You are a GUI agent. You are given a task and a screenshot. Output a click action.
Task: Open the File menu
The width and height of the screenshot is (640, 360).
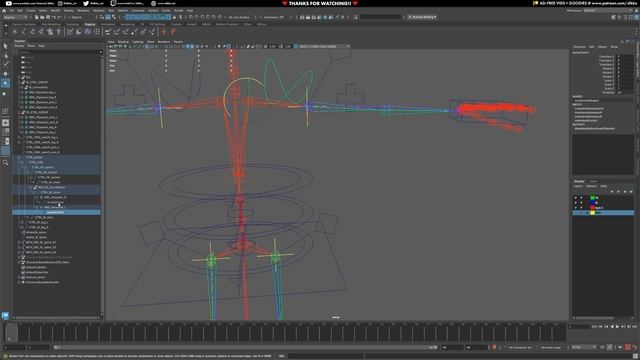coord(12,11)
